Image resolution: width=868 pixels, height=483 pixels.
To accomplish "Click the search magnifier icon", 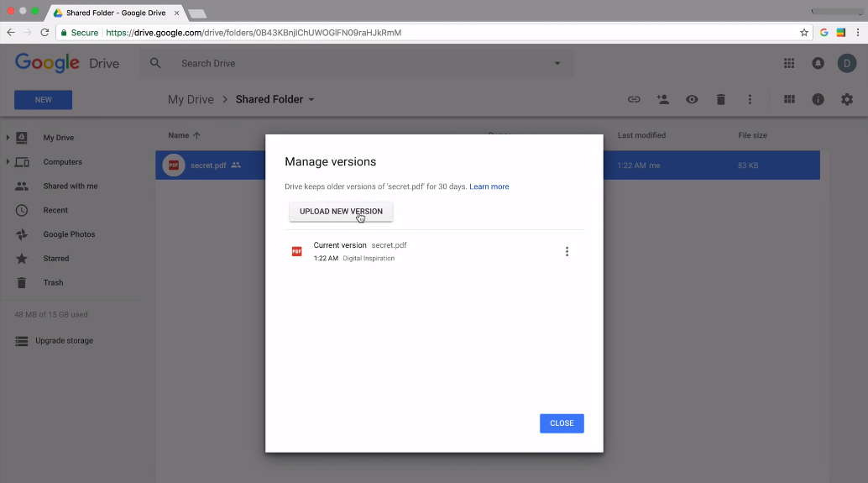I will (155, 63).
